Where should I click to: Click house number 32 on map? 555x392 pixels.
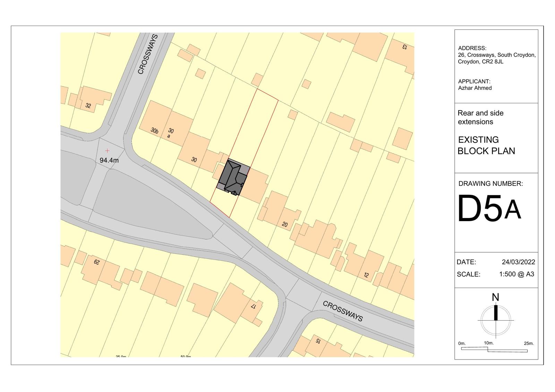coord(88,106)
